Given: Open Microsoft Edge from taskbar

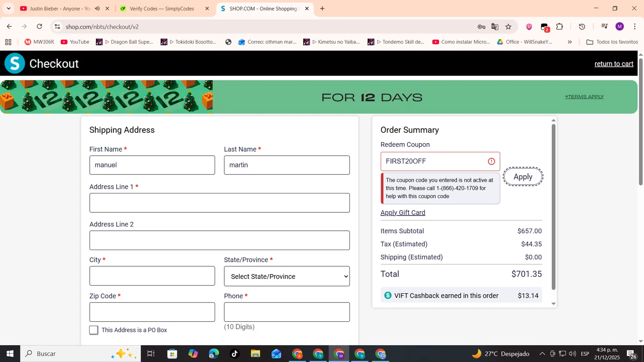Looking at the screenshot, I should pyautogui.click(x=214, y=354).
